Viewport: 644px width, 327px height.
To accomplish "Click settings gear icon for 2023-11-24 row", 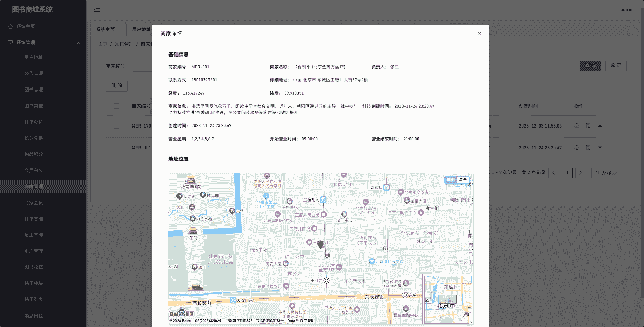I will [577, 148].
